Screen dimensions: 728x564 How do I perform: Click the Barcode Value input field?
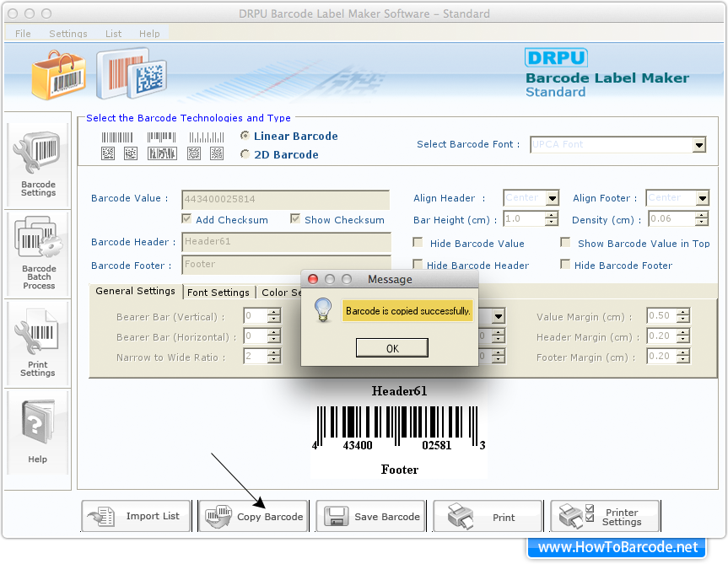[x=285, y=200]
